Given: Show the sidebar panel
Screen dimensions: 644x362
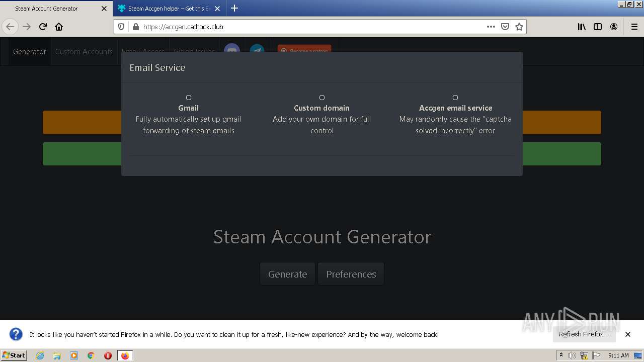Looking at the screenshot, I should [x=598, y=27].
